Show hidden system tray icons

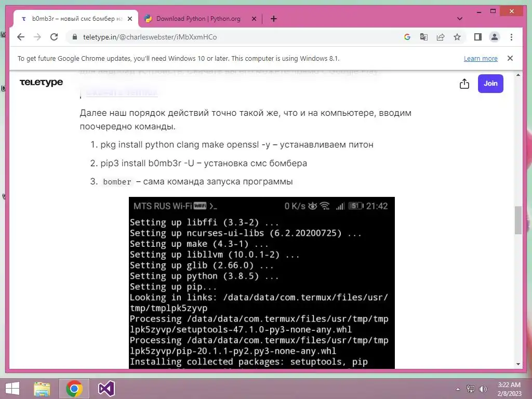click(x=458, y=389)
